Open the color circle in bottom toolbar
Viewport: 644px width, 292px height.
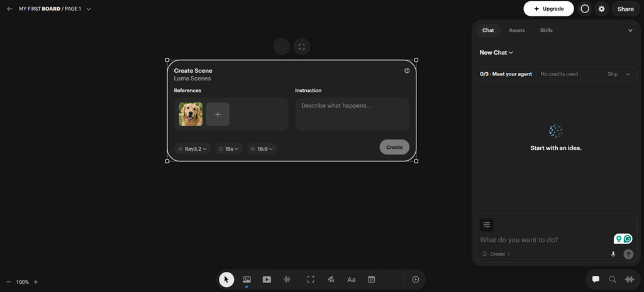[392, 279]
